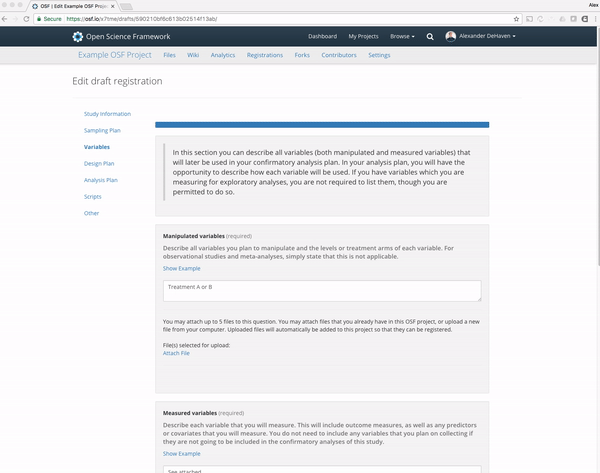The image size is (600, 473).
Task: Show Example for Measured variables
Action: coord(181,453)
